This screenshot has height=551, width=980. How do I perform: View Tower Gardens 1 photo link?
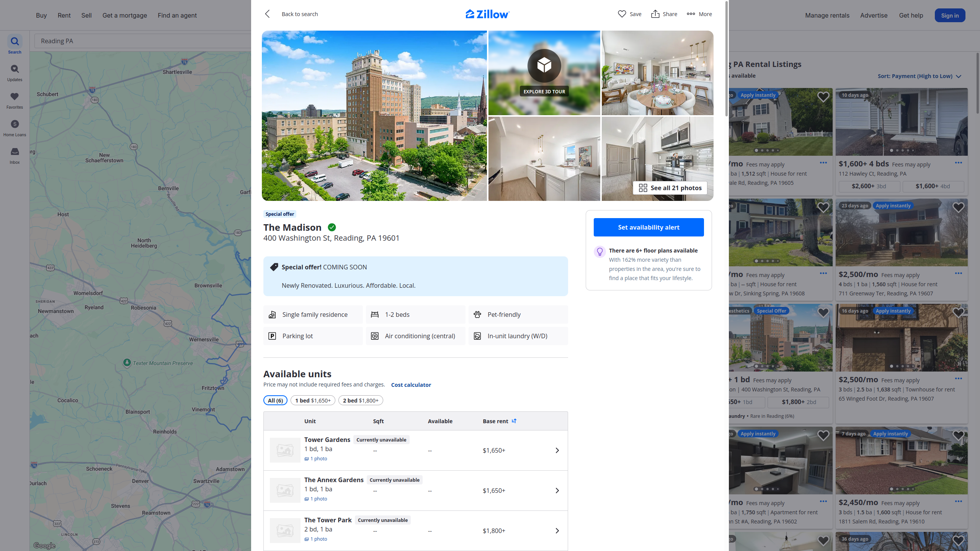pyautogui.click(x=316, y=458)
